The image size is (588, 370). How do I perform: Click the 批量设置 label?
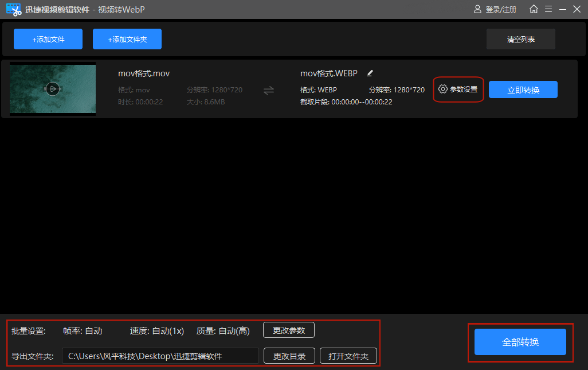point(29,331)
